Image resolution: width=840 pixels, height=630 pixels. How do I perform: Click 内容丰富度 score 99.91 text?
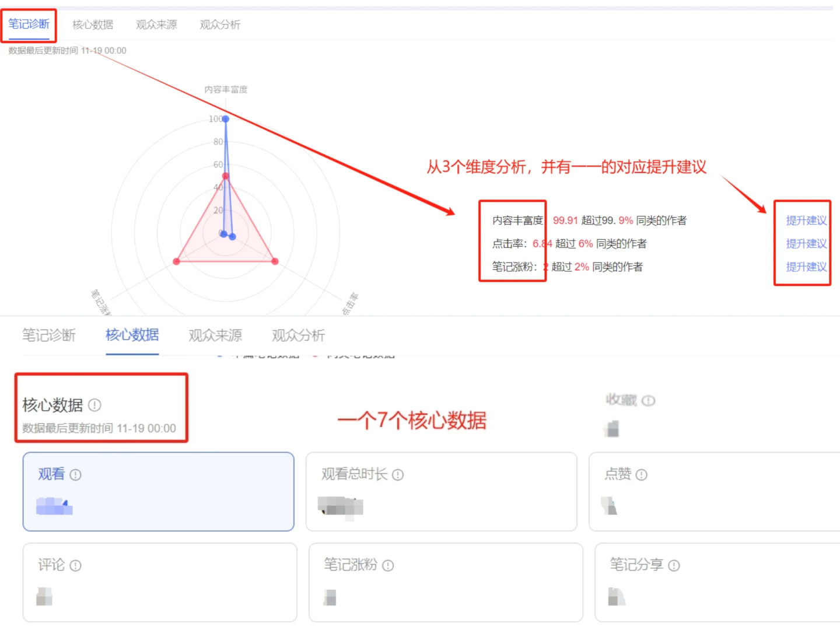click(x=565, y=220)
